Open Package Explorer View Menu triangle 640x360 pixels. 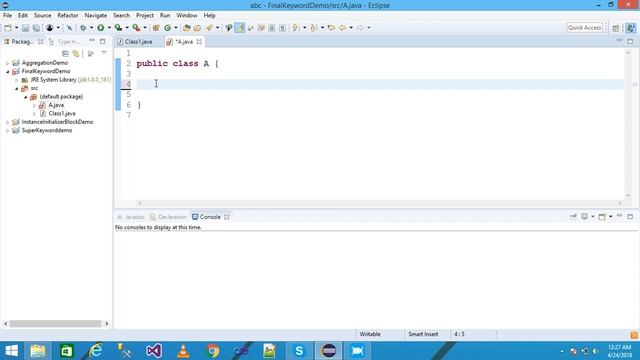[104, 53]
